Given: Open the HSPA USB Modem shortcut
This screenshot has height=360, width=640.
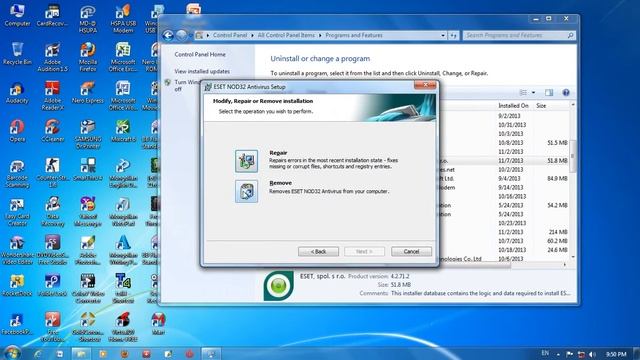Looking at the screenshot, I should pos(122,19).
